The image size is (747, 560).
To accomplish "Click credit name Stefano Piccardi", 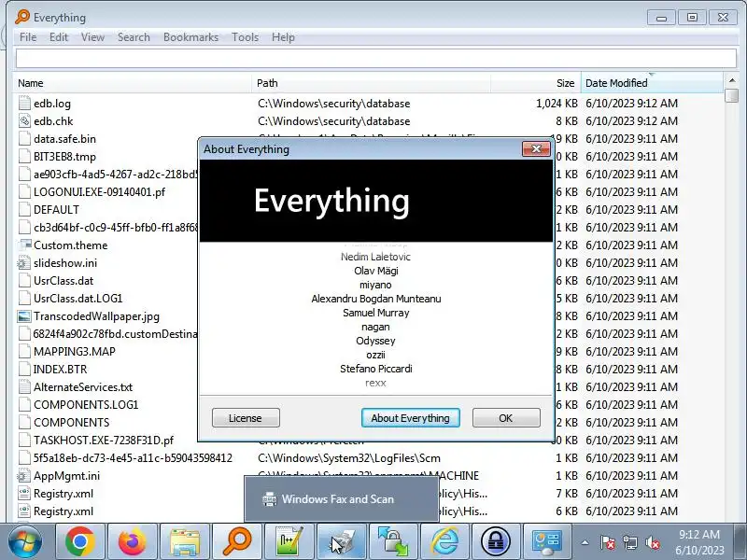I will coord(376,369).
